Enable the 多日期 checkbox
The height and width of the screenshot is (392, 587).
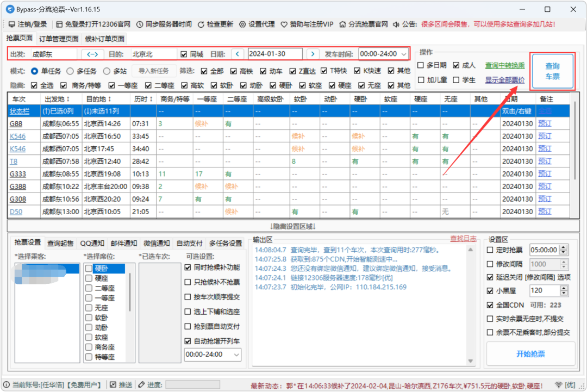coord(421,65)
